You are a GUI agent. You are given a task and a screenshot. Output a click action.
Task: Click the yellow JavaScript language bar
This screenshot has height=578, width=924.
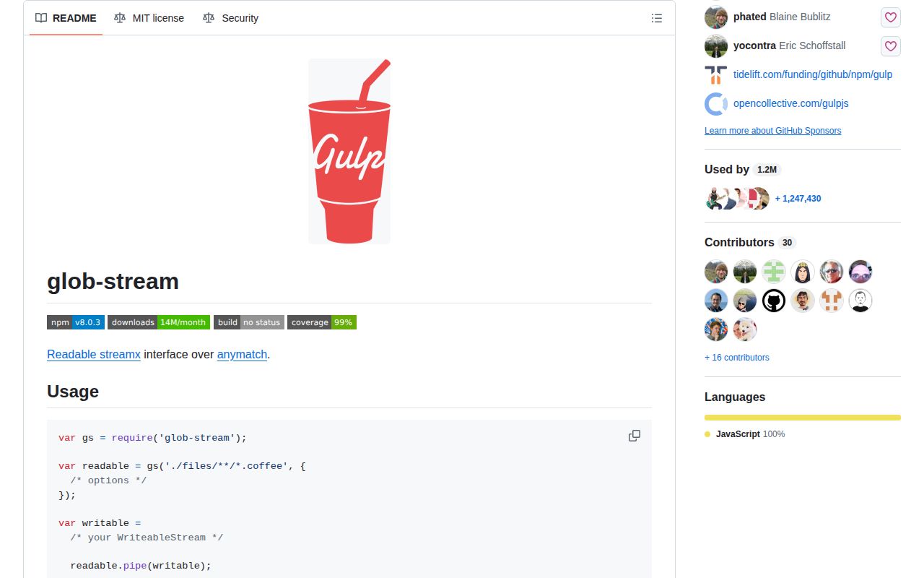[803, 418]
